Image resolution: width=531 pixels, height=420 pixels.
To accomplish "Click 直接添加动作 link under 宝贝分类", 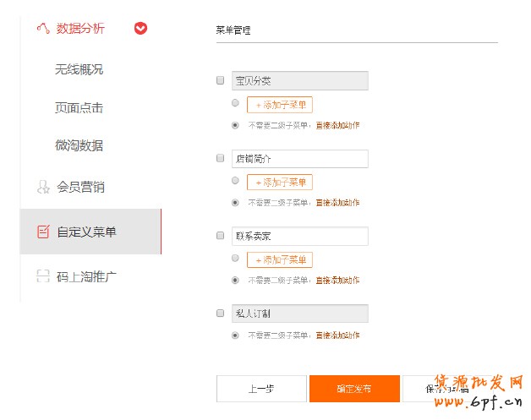I will click(337, 125).
